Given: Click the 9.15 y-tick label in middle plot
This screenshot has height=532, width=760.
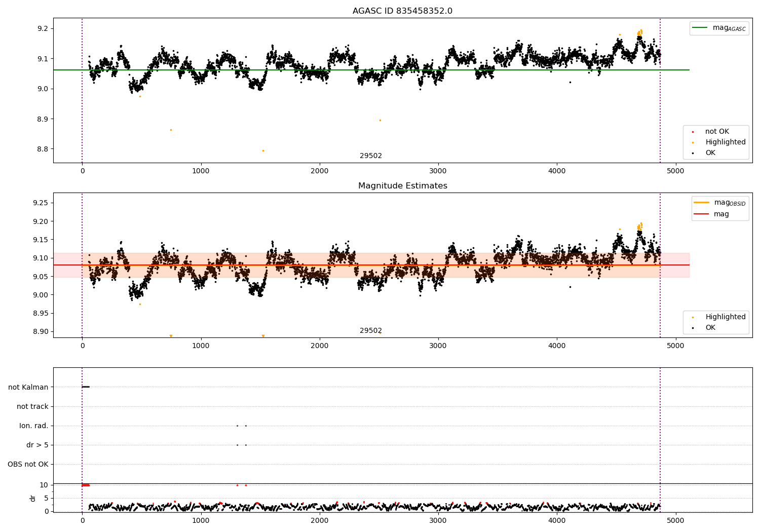Looking at the screenshot, I should [x=41, y=240].
